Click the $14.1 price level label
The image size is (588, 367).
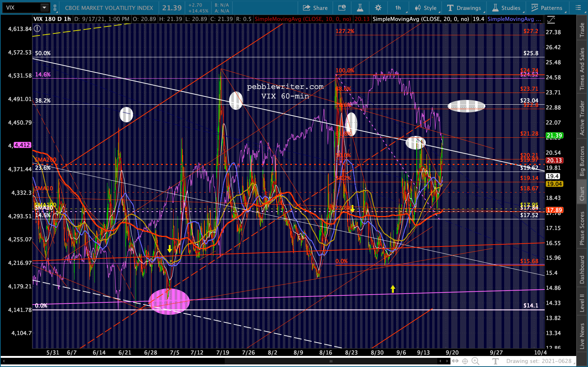click(531, 305)
